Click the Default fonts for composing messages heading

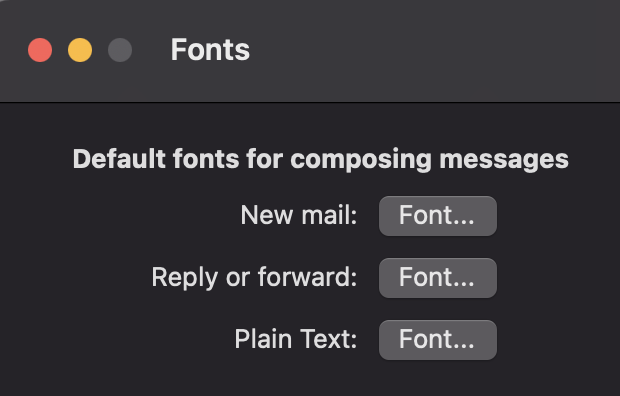click(321, 159)
